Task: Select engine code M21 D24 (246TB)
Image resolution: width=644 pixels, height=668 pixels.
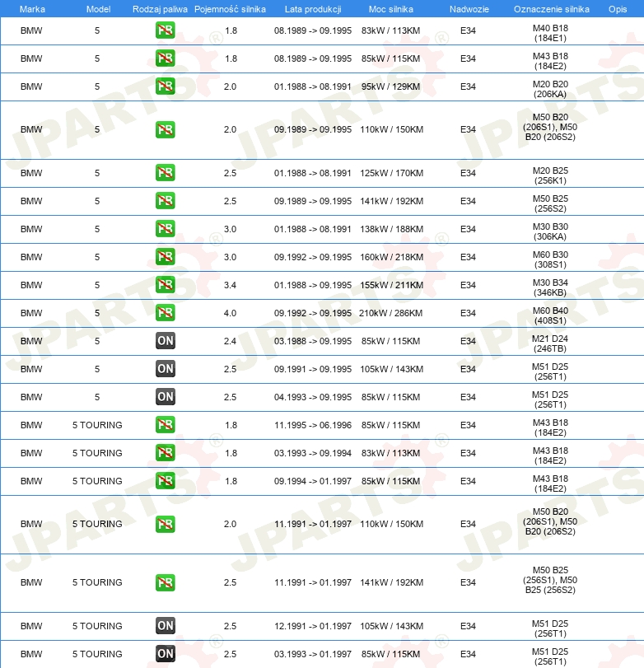Action: click(x=550, y=343)
